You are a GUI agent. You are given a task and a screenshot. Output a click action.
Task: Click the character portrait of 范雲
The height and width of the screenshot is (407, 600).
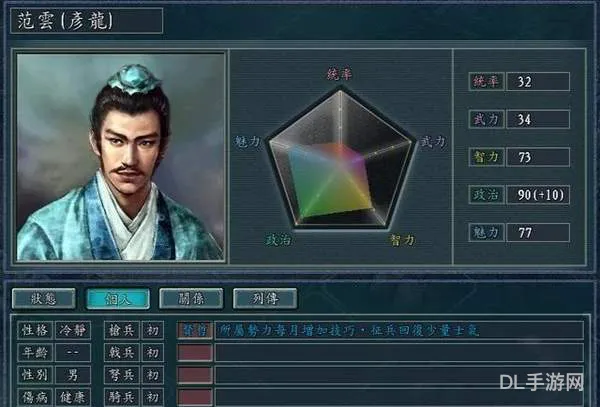121,157
